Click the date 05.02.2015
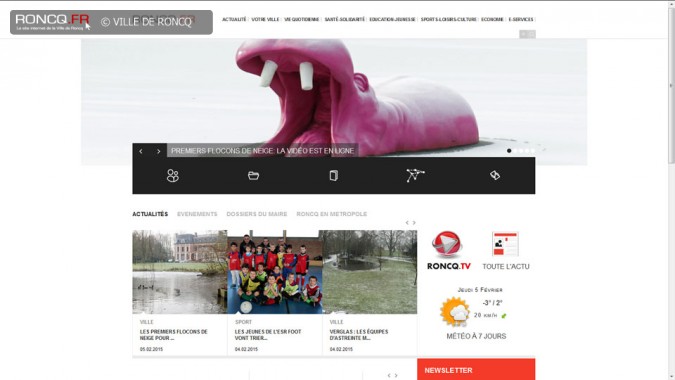 point(151,349)
